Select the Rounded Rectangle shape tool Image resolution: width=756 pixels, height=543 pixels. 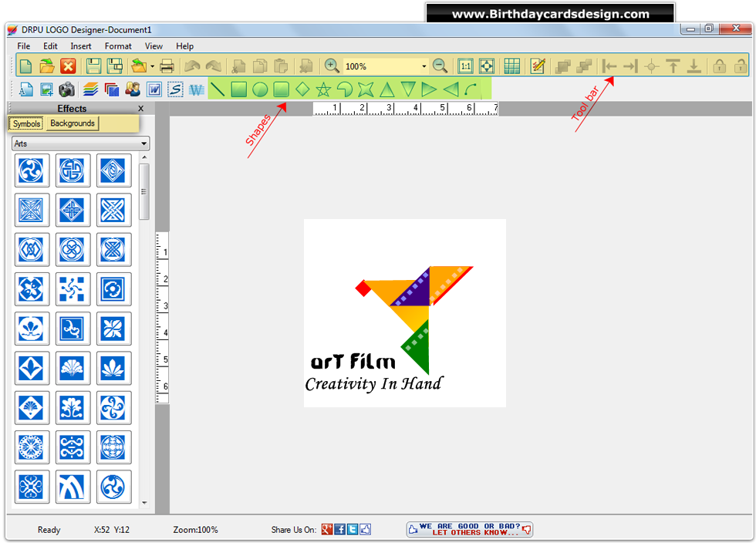282,89
